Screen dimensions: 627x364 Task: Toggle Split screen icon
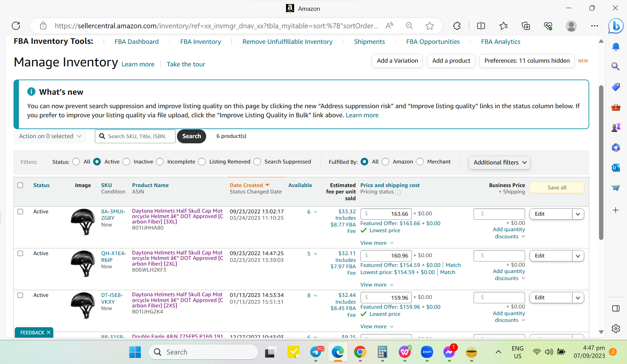pyautogui.click(x=481, y=26)
